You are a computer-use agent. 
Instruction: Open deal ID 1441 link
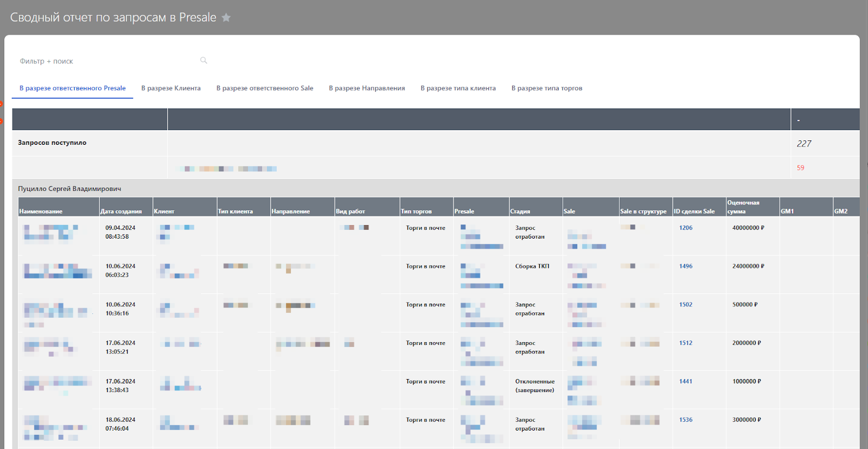coord(686,382)
